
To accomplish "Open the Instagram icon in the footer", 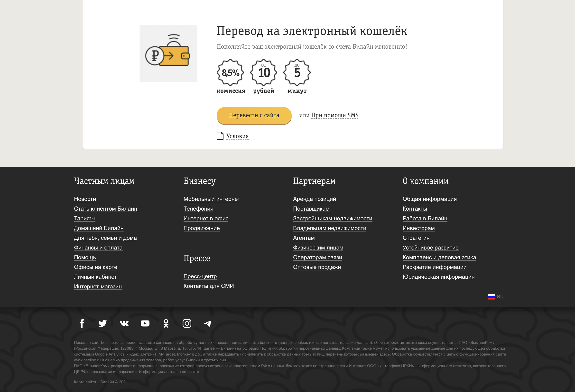I will click(x=187, y=323).
